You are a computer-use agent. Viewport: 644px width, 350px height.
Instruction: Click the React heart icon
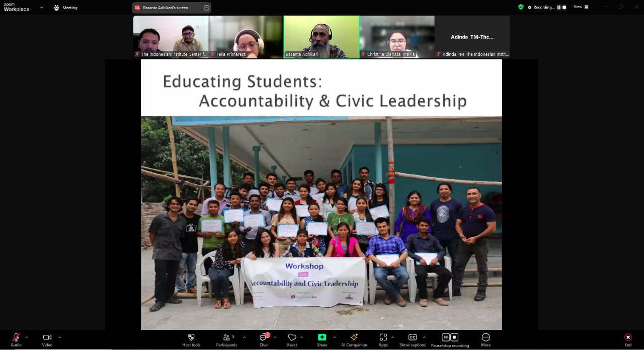pyautogui.click(x=292, y=337)
